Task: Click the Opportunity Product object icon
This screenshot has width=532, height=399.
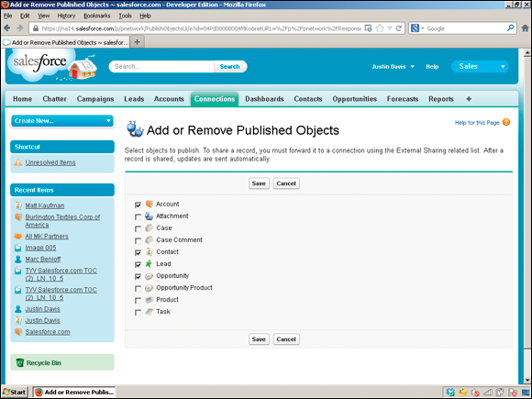Action: [150, 288]
